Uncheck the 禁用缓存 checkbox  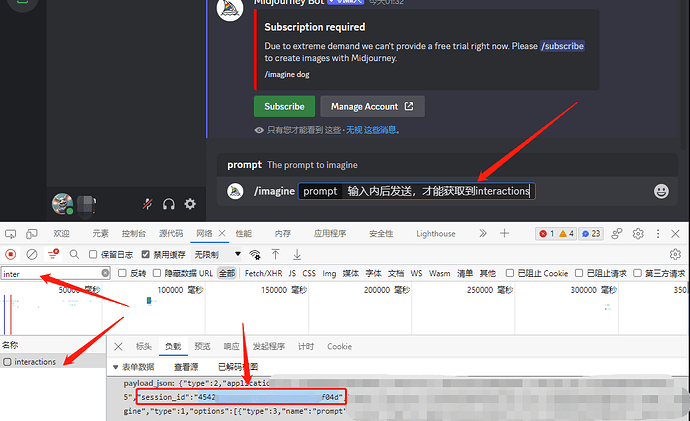[x=146, y=254]
